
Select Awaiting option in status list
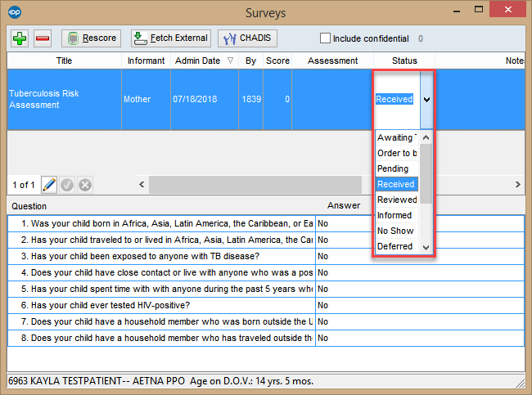point(397,137)
